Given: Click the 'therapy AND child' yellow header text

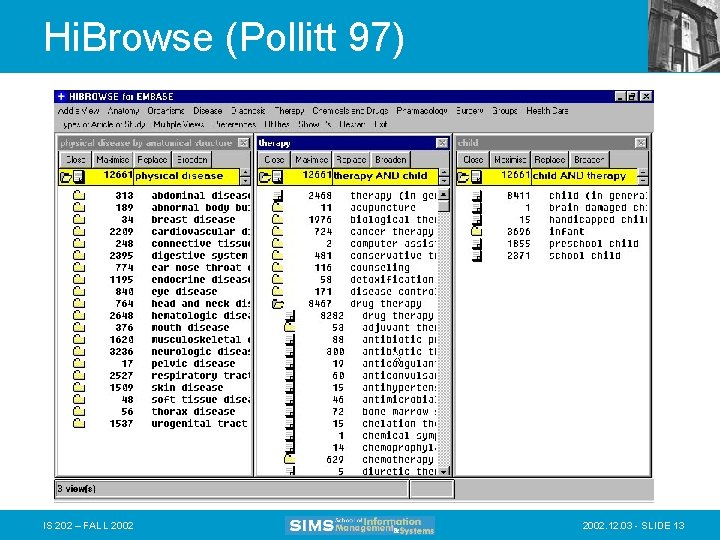Looking at the screenshot, I should coord(380,176).
